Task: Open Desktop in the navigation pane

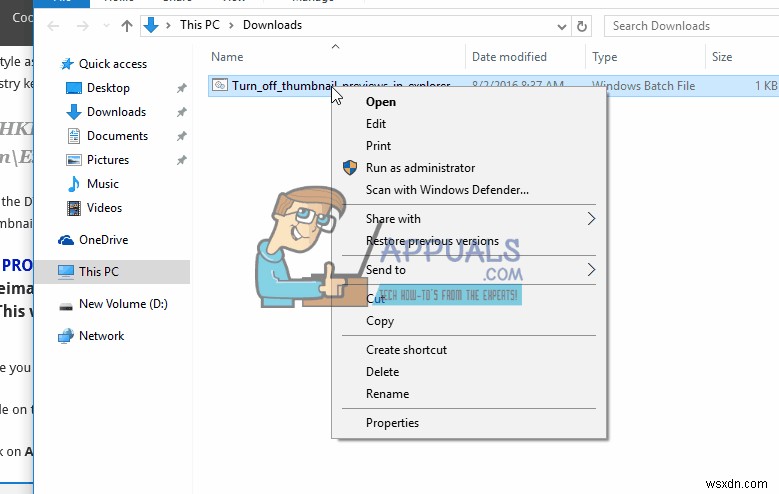Action: click(x=108, y=88)
